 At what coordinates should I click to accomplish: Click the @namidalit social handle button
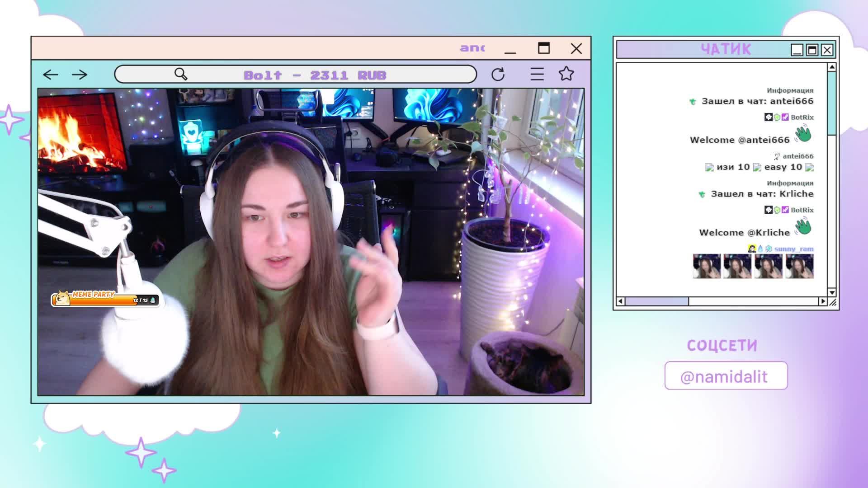click(x=726, y=376)
